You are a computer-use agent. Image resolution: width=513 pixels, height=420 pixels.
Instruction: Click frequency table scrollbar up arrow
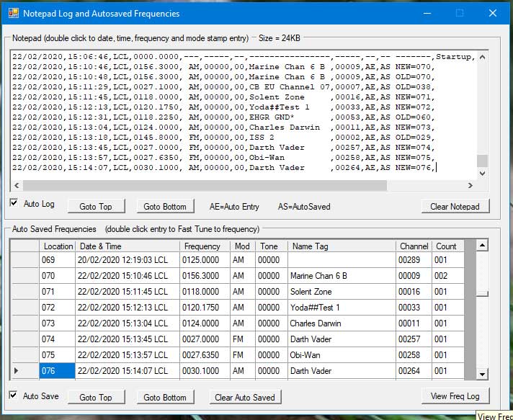pos(482,246)
